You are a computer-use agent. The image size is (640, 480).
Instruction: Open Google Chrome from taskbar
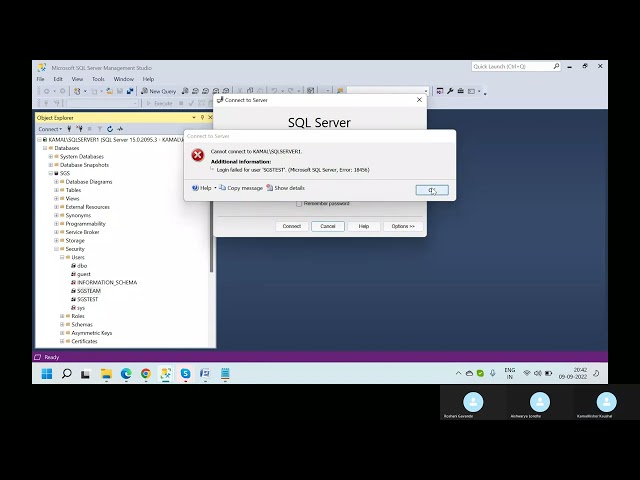point(146,373)
